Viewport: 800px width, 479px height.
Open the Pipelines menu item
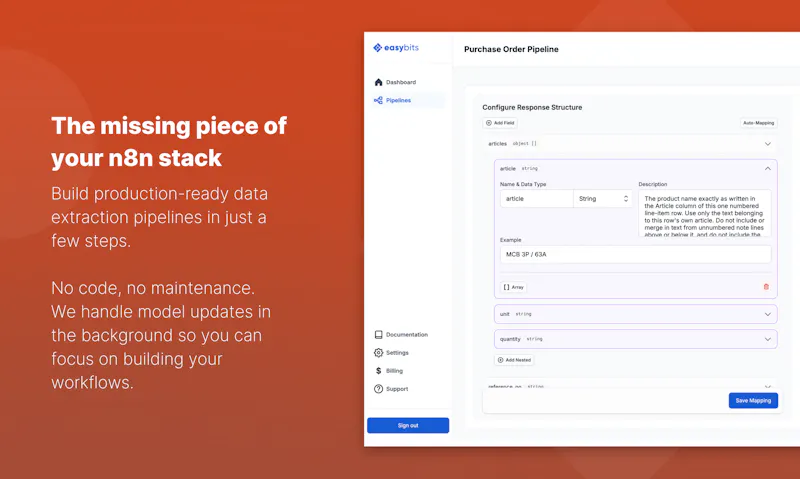click(408, 100)
